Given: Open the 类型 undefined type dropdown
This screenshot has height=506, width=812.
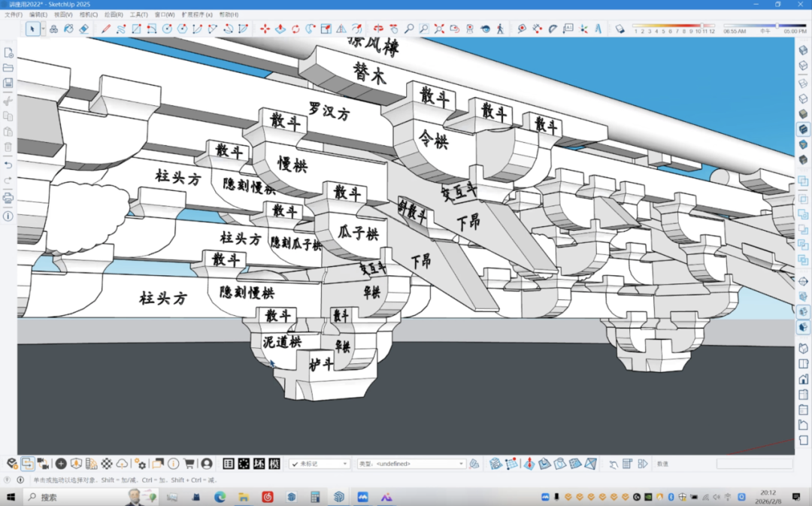Looking at the screenshot, I should coord(411,464).
